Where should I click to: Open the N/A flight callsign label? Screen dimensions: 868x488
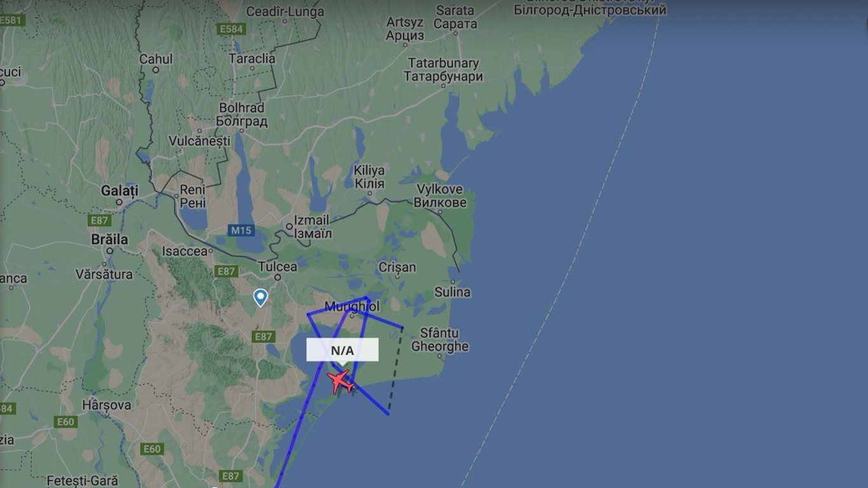tap(342, 350)
